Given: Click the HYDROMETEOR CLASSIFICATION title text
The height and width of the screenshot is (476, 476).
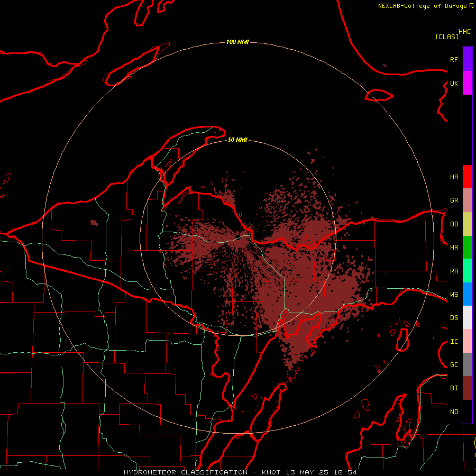Looking at the screenshot, I should coord(186,472).
